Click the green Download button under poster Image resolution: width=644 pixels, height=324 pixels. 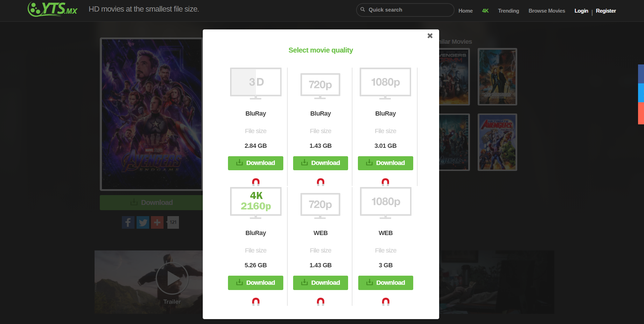tap(151, 202)
